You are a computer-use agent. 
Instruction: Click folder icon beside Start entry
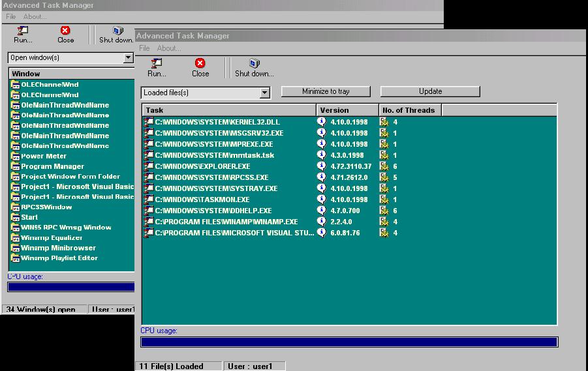click(x=16, y=217)
